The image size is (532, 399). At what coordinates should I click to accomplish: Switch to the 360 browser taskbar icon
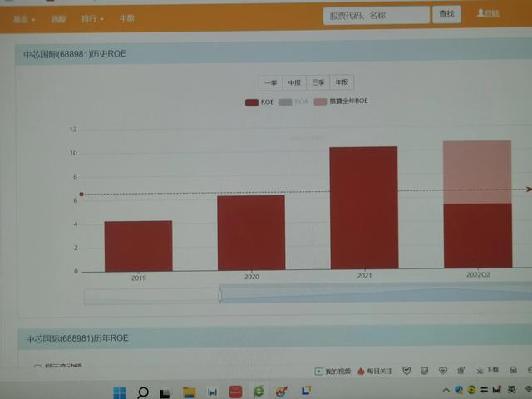(x=259, y=392)
